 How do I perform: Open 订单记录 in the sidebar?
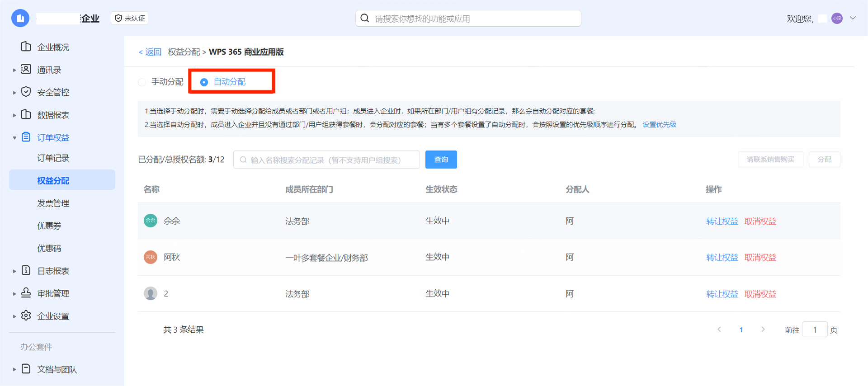pos(53,158)
